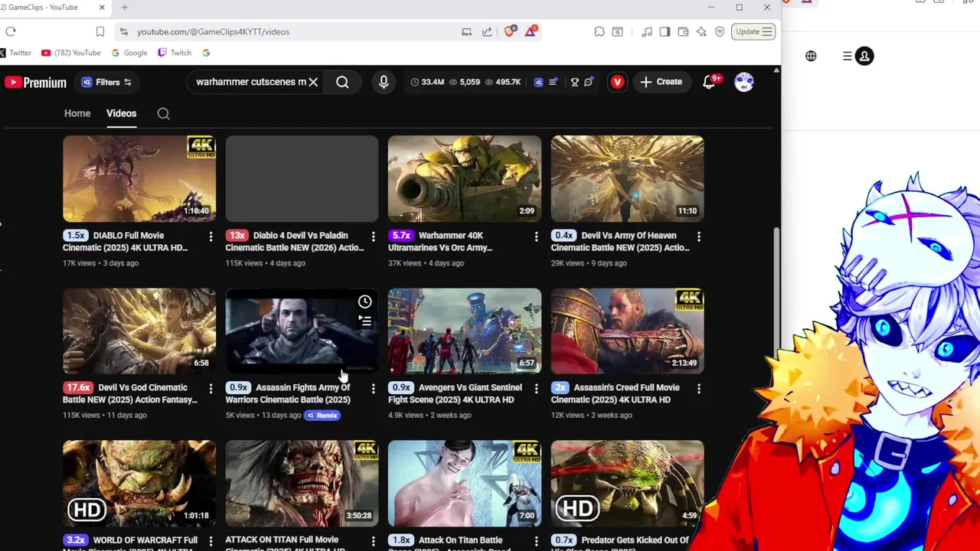The height and width of the screenshot is (551, 980).
Task: Open site settings icon before the URL
Action: point(123,31)
